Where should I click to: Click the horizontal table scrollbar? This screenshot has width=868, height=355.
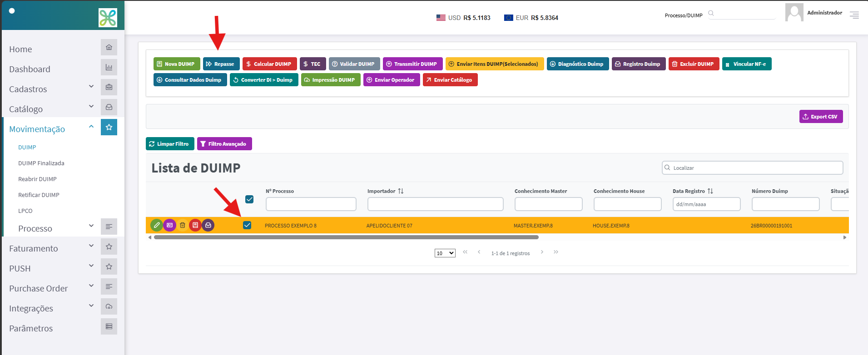click(x=346, y=237)
